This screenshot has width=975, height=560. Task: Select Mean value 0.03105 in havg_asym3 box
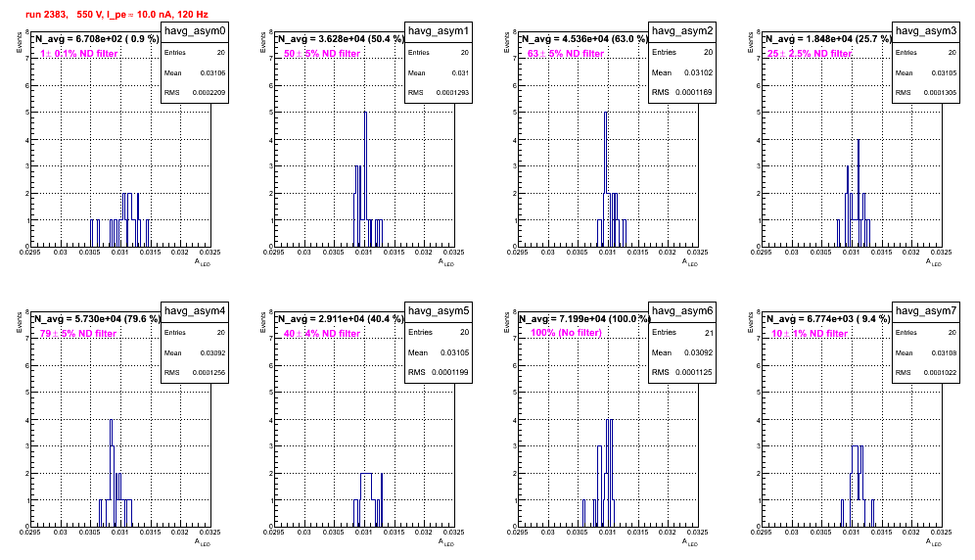pyautogui.click(x=944, y=72)
